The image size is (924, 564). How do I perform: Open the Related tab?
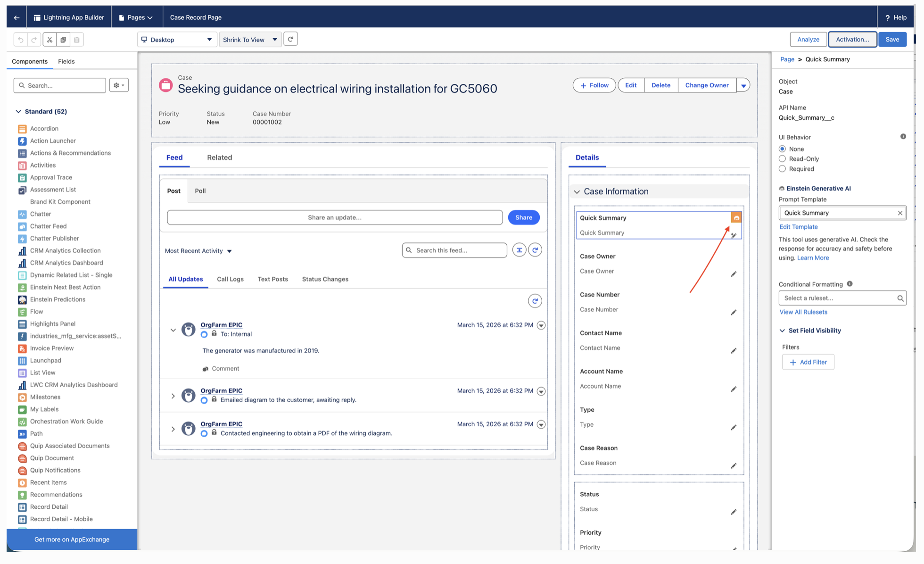pos(220,158)
